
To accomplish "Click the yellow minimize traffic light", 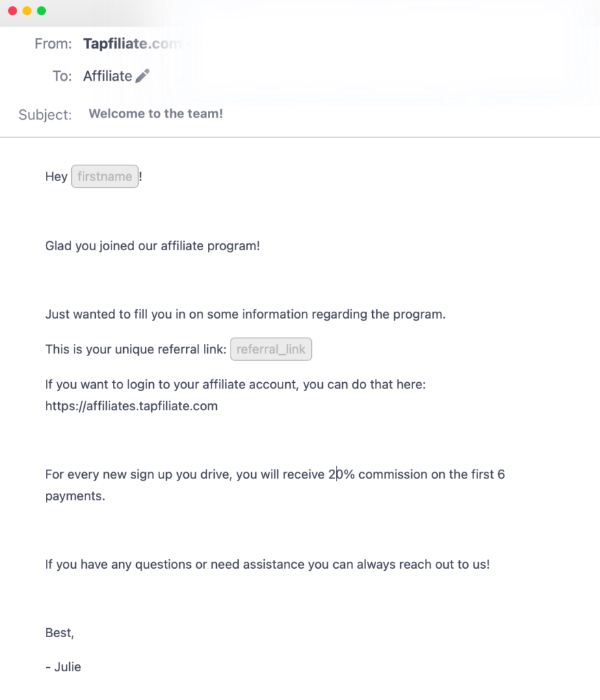I will coord(26,11).
